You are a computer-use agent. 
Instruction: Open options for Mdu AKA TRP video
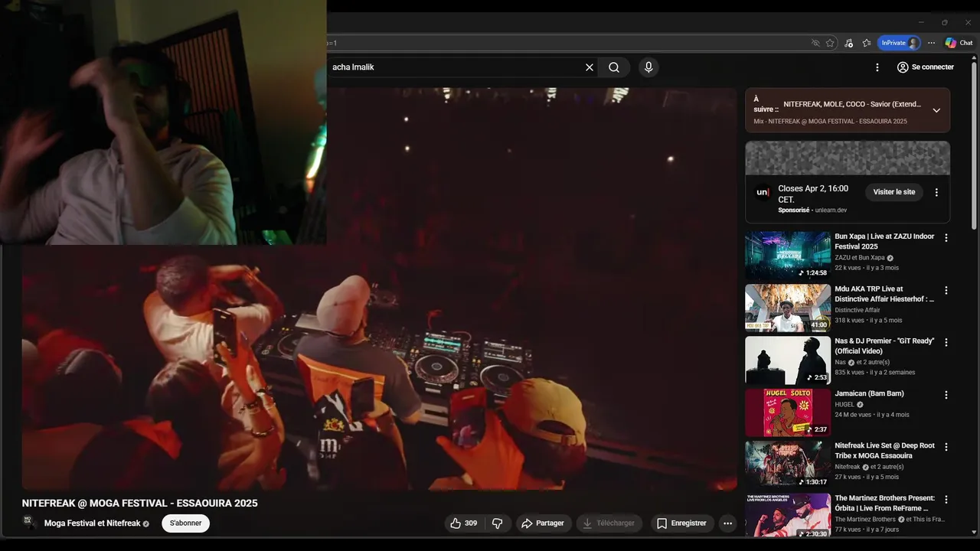946,290
